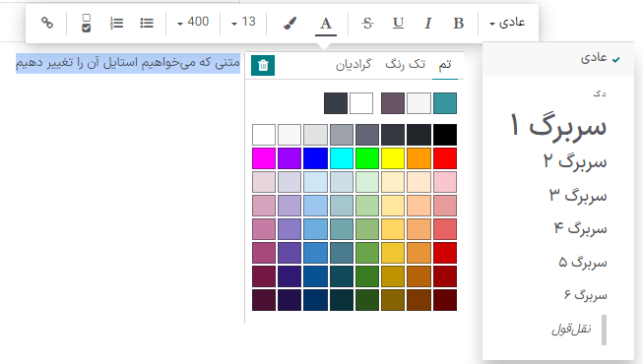Screen dimensions: 643x364
Task: Toggle underline formatting
Action: point(398,23)
